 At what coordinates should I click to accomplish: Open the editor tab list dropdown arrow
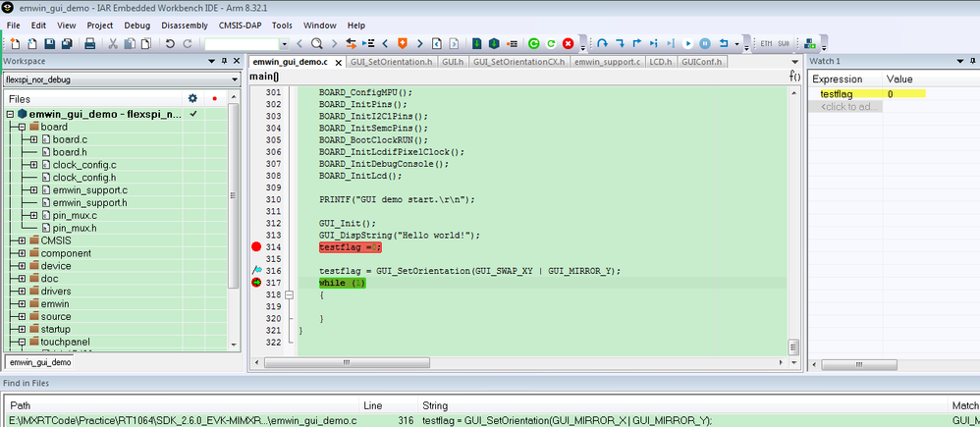pyautogui.click(x=795, y=62)
